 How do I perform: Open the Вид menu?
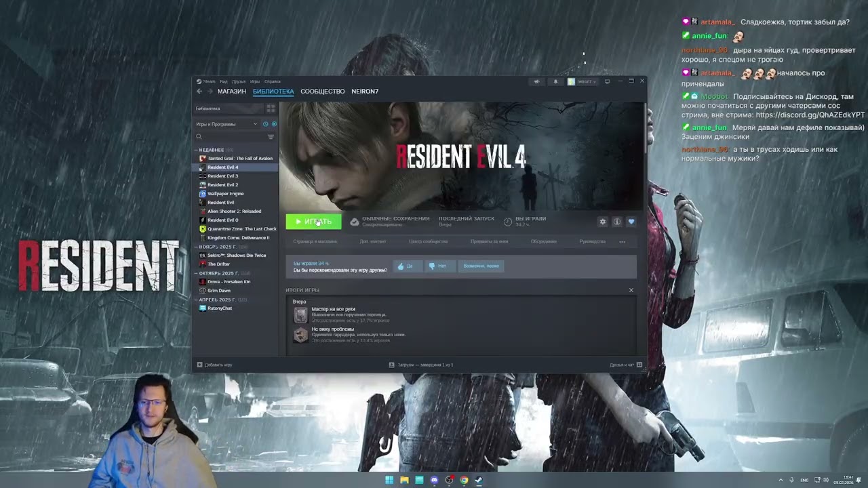[x=224, y=81]
